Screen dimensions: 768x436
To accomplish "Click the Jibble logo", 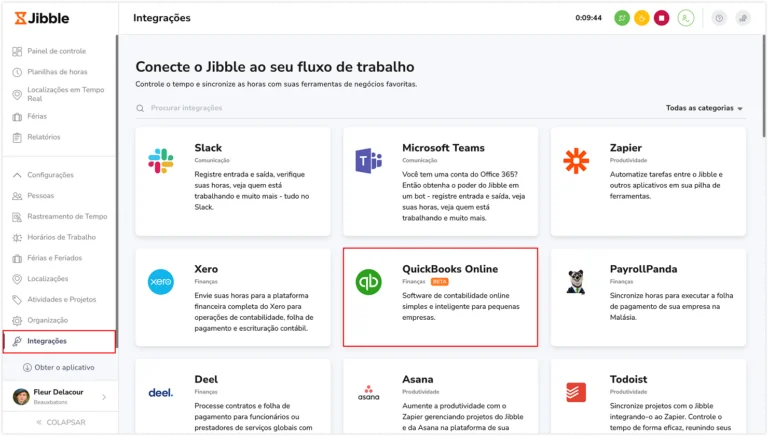I will [x=42, y=18].
